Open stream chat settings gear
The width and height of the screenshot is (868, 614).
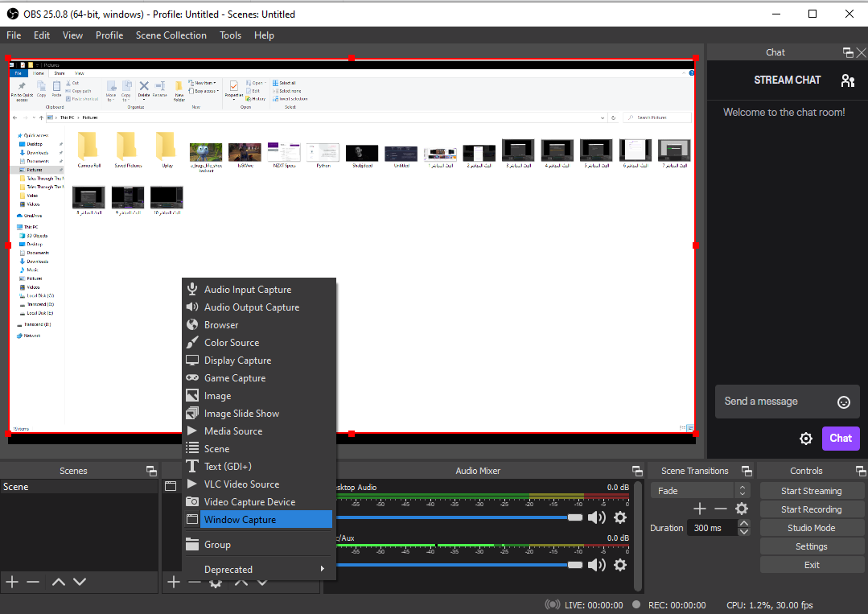805,439
